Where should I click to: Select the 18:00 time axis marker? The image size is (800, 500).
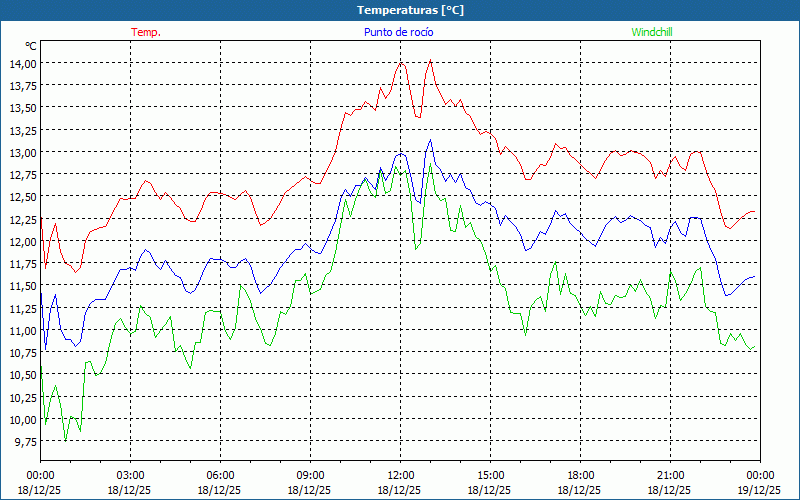[x=580, y=475]
